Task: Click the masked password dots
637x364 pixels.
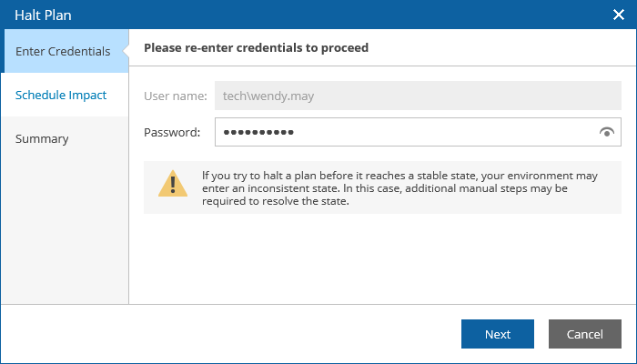Action: coord(259,133)
